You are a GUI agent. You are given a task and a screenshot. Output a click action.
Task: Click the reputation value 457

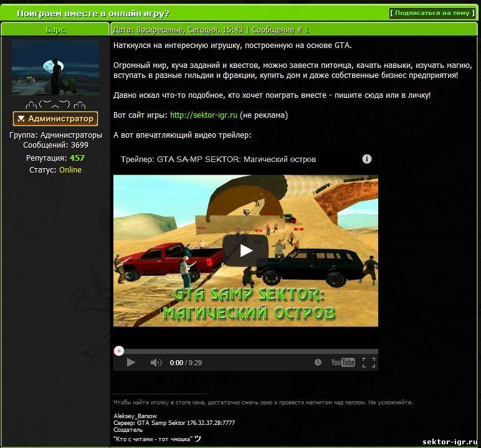(x=77, y=158)
